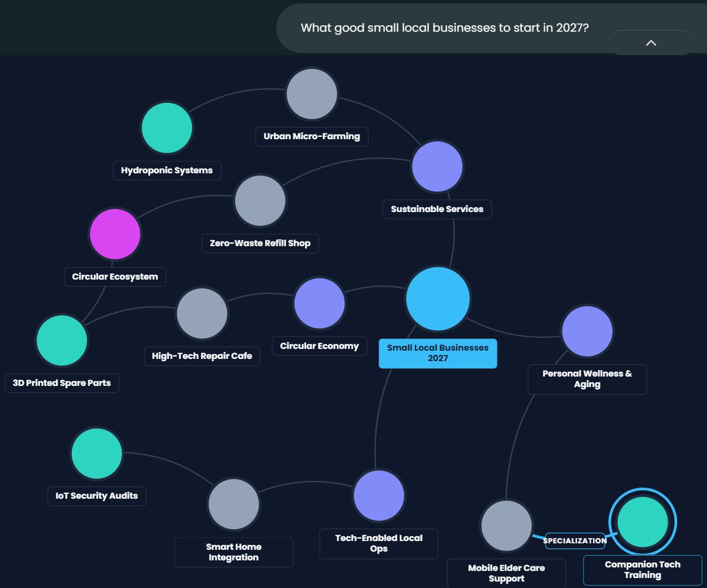Click the question text about 2027 businesses
Image resolution: width=707 pixels, height=588 pixels.
pos(444,28)
